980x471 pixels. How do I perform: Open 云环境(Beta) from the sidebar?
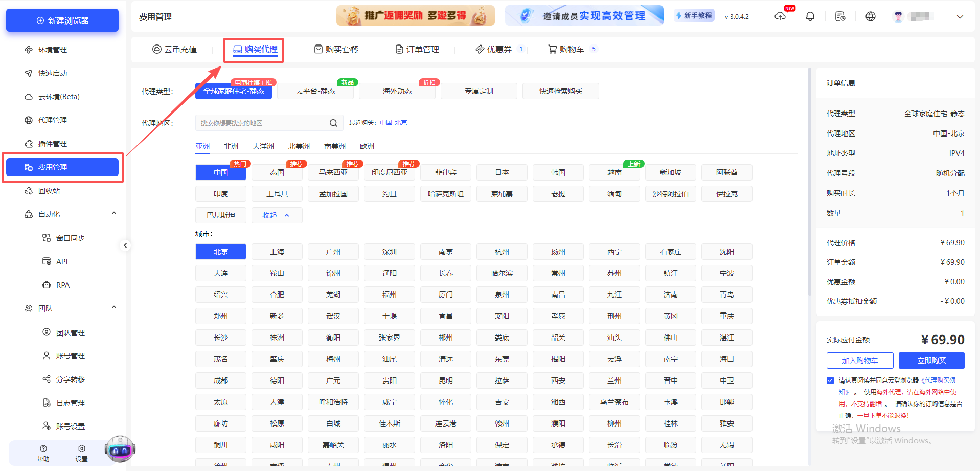coord(29,96)
